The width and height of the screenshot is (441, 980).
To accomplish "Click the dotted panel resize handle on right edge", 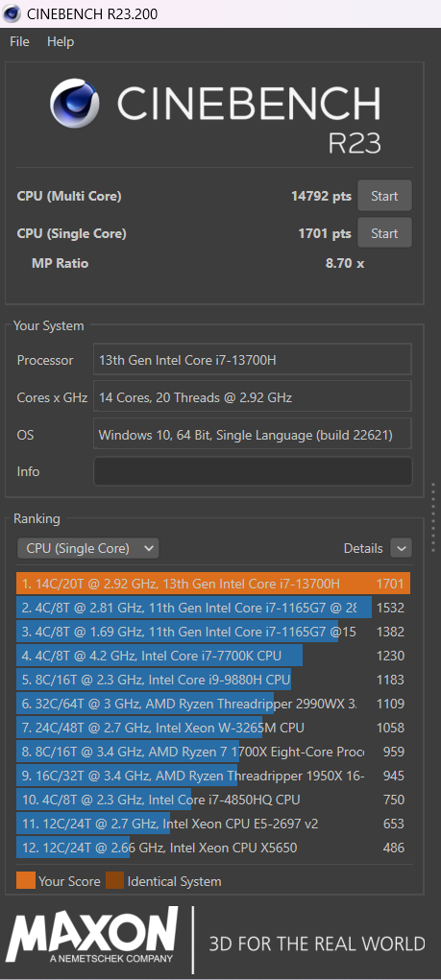I will [x=433, y=516].
